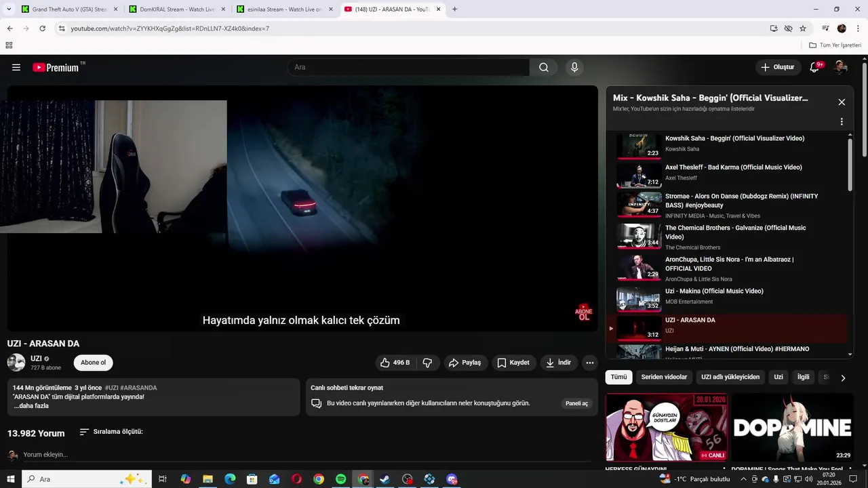Open a new Chrome tab

pos(454,9)
